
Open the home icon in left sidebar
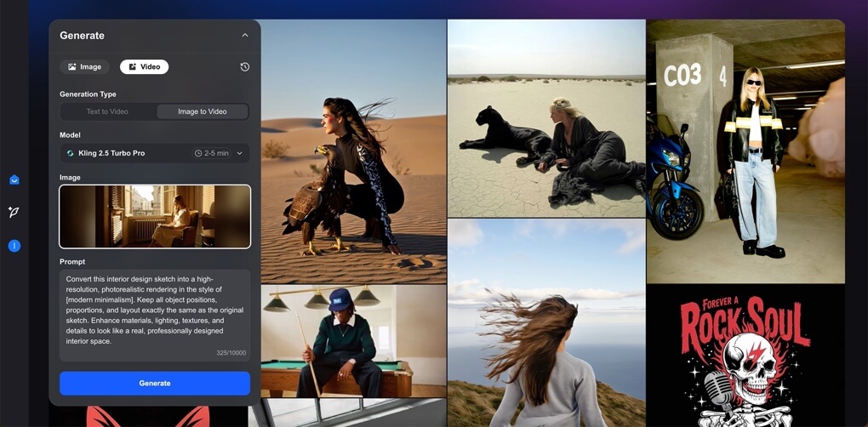14,179
